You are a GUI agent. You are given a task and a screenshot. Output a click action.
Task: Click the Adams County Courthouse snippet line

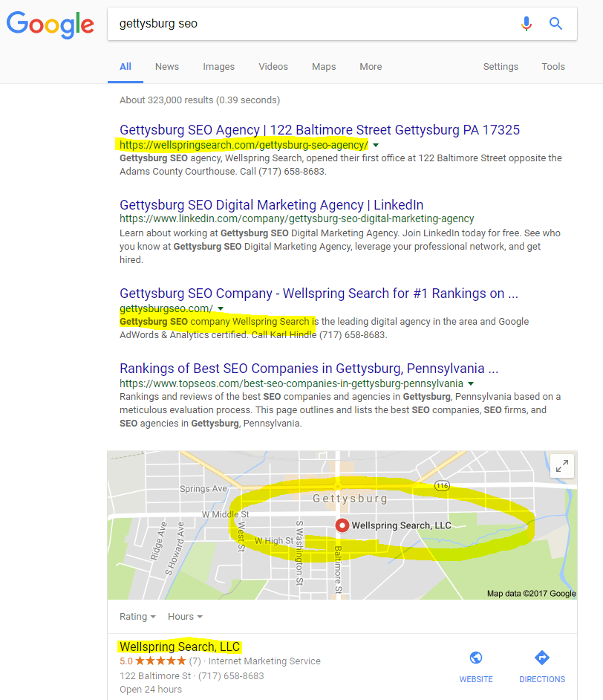click(x=223, y=172)
